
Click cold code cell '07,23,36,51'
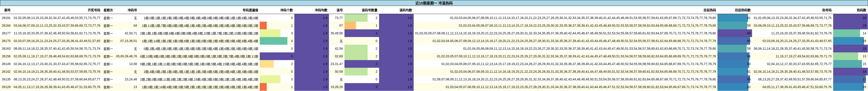point(129,41)
